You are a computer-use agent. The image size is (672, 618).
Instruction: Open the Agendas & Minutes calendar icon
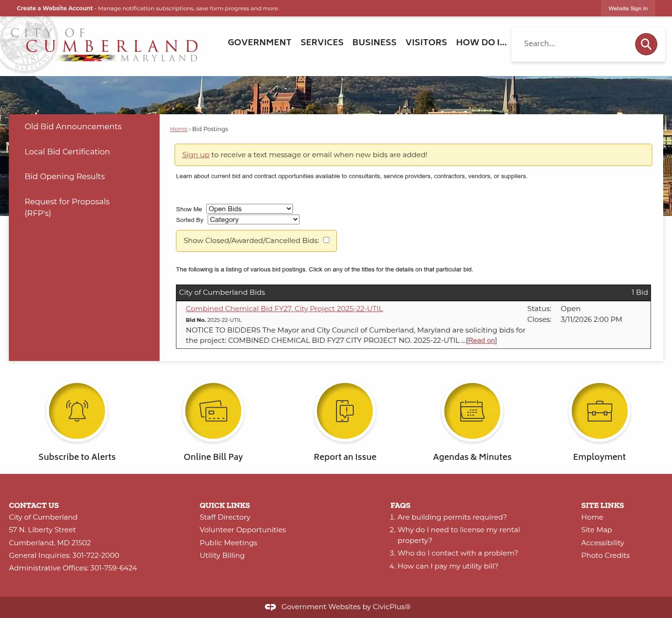pos(472,411)
